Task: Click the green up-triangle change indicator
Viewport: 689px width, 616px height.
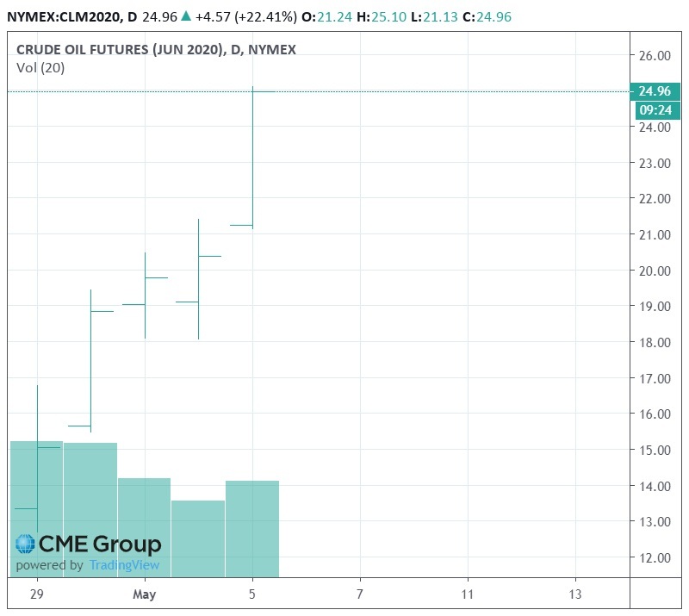Action: pyautogui.click(x=185, y=16)
